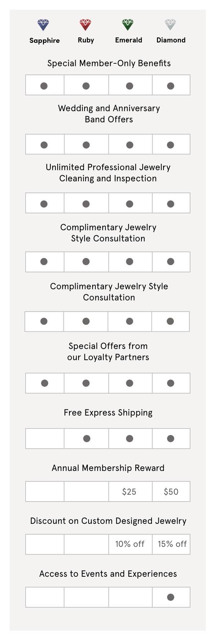This screenshot has width=216, height=644.
Task: Click empty Sapphire cell under Free Express Shipping
Action: click(x=45, y=438)
